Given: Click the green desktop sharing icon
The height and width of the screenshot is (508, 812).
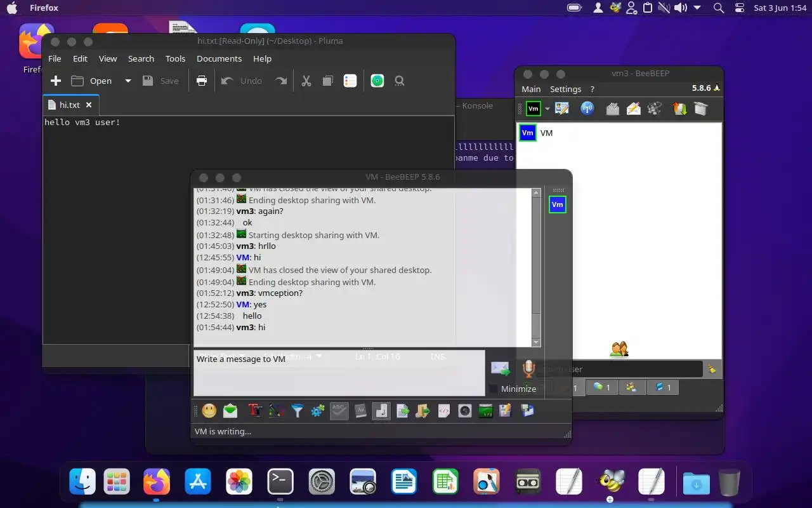Looking at the screenshot, I should point(486,411).
